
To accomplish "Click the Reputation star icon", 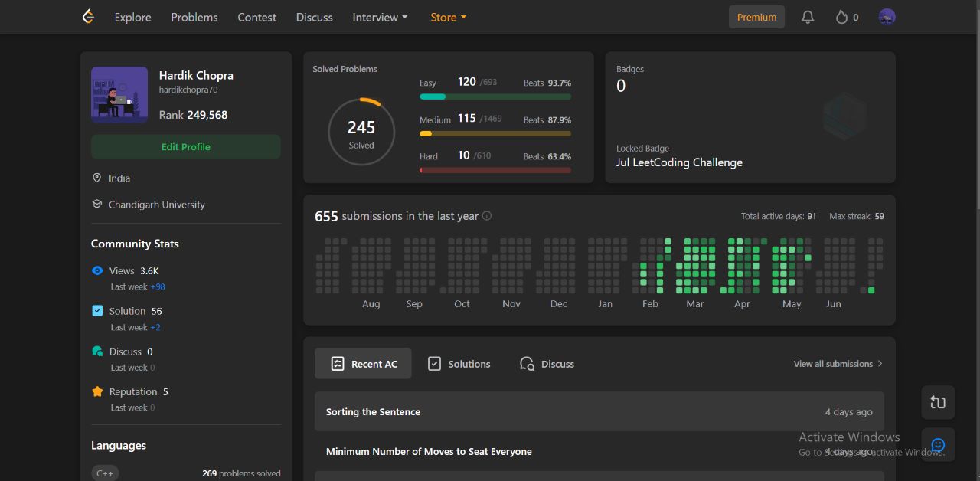I will coord(97,391).
